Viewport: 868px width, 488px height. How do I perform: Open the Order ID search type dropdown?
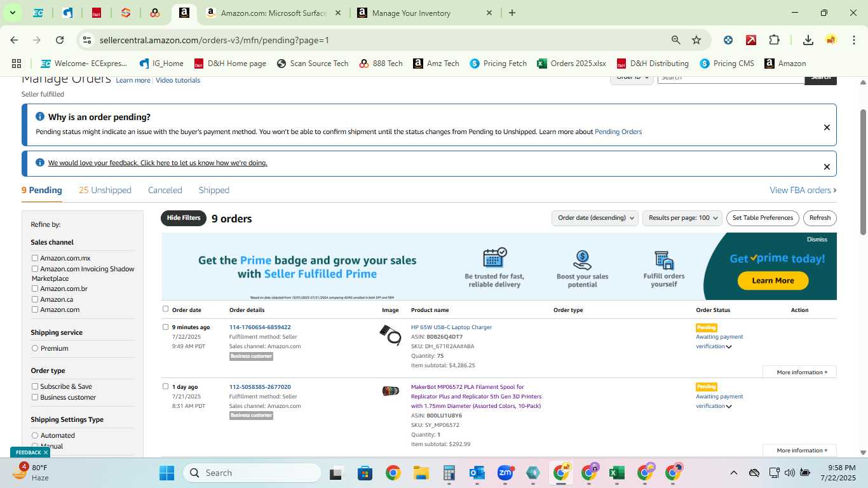click(632, 78)
